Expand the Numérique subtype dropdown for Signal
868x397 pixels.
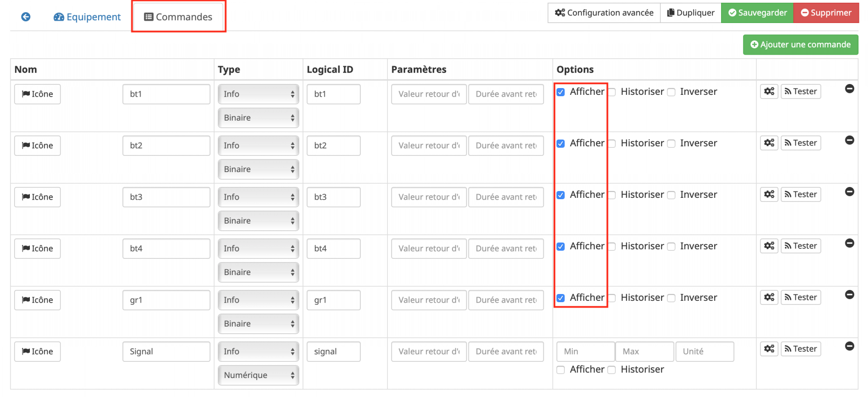(x=258, y=375)
